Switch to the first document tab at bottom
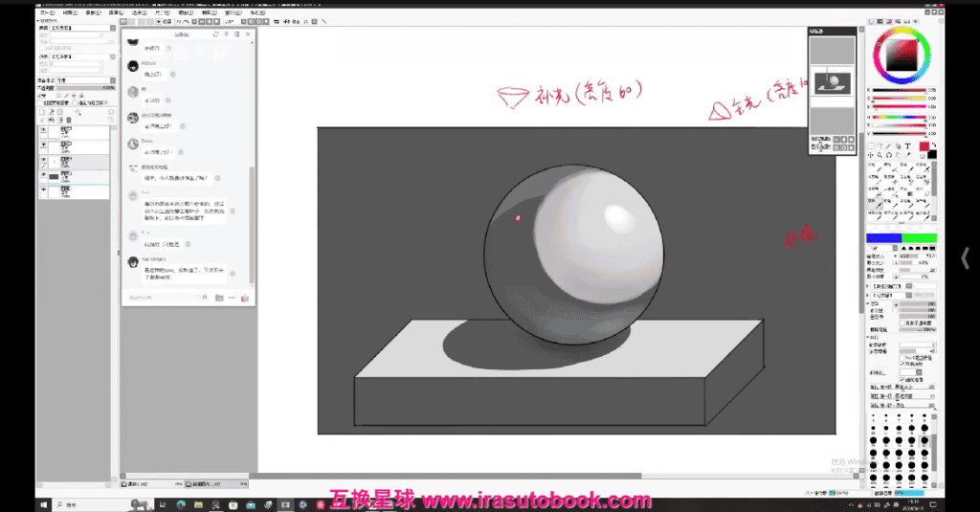The width and height of the screenshot is (980, 512). pos(152,484)
